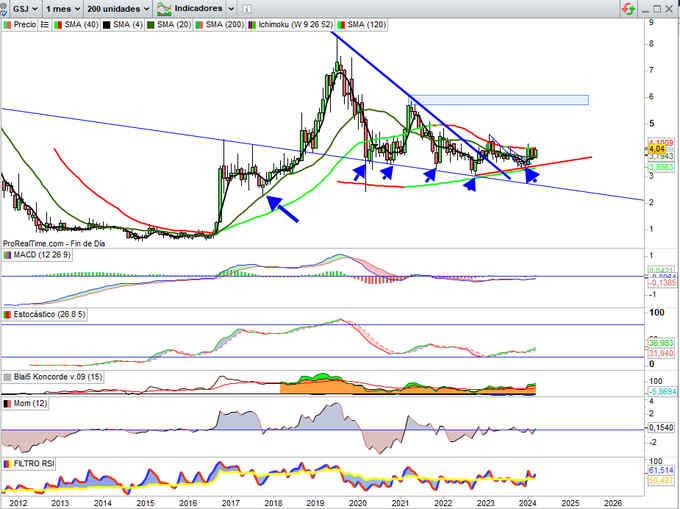Image resolution: width=680 pixels, height=509 pixels.
Task: Click the Blai5 Koncorde panel icon
Action: (8, 377)
